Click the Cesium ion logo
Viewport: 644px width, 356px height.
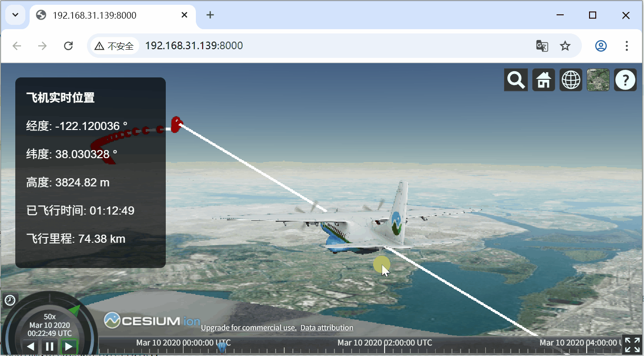click(x=152, y=321)
